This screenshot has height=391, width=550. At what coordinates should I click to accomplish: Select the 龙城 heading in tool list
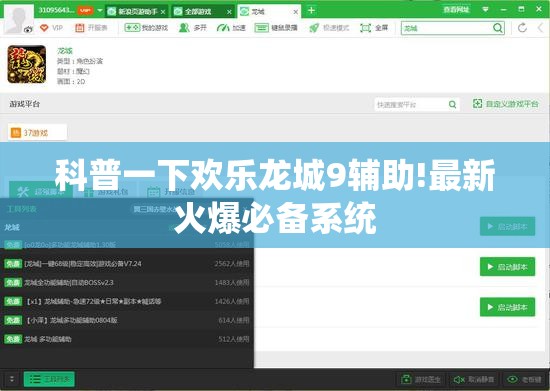pos(12,228)
